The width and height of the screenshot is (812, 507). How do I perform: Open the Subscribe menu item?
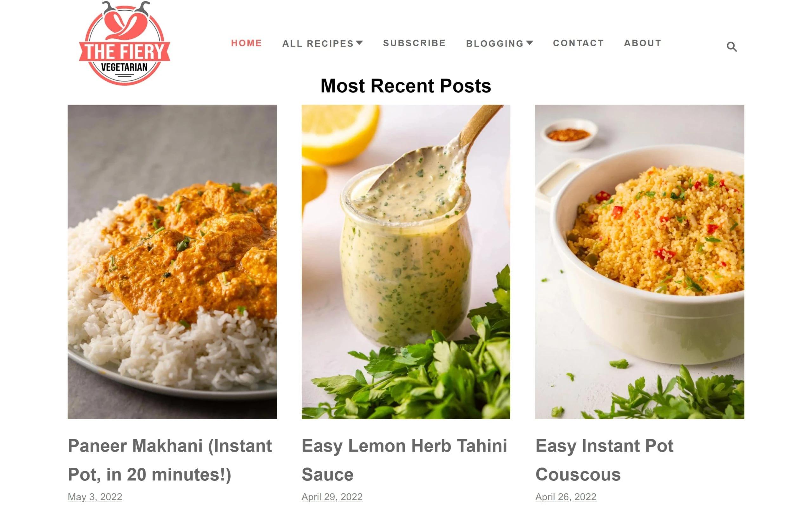tap(414, 43)
